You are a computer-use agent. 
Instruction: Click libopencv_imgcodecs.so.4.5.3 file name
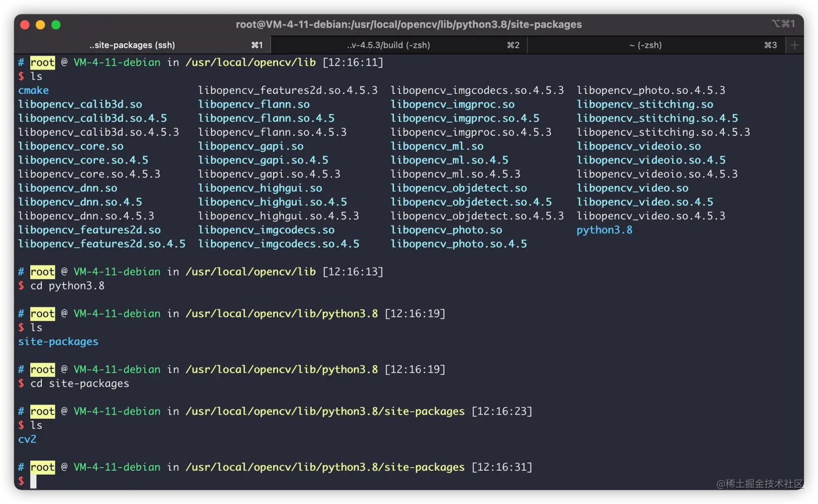[x=477, y=90]
